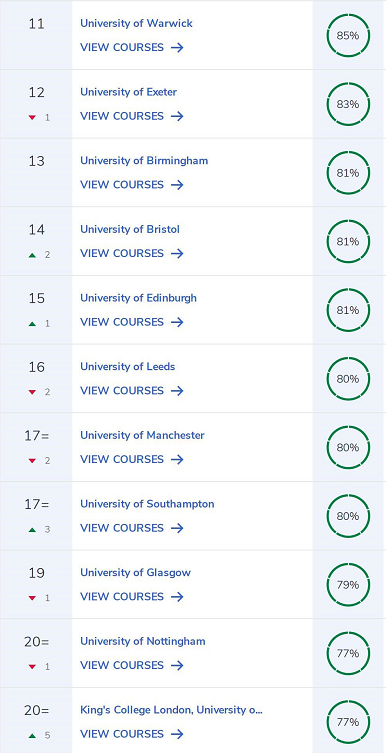Click the green up-triangle rank indicator for Bristol

tap(32, 255)
